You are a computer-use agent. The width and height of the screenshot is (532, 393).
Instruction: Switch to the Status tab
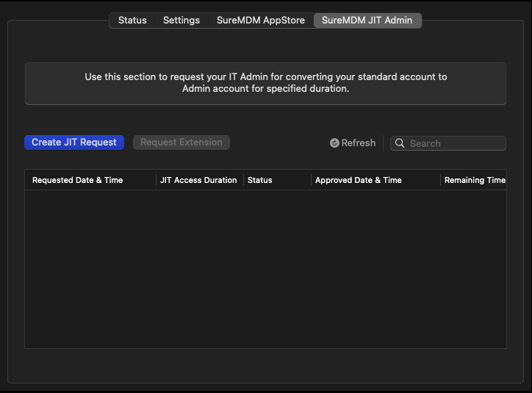click(x=132, y=21)
